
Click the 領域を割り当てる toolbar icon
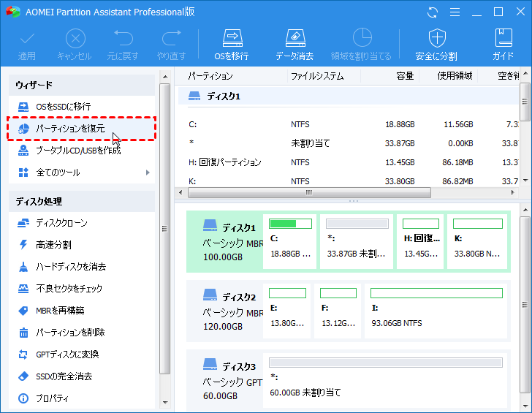361,45
